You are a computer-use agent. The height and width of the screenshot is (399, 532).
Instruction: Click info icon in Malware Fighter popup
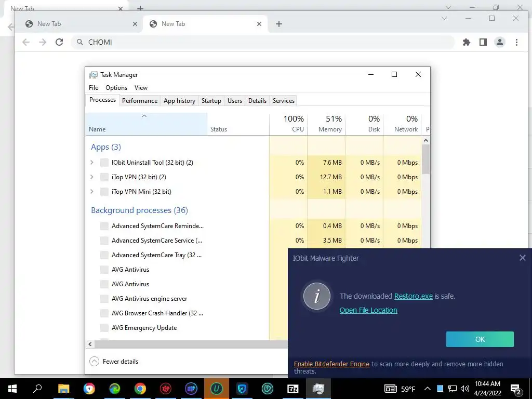tap(317, 296)
